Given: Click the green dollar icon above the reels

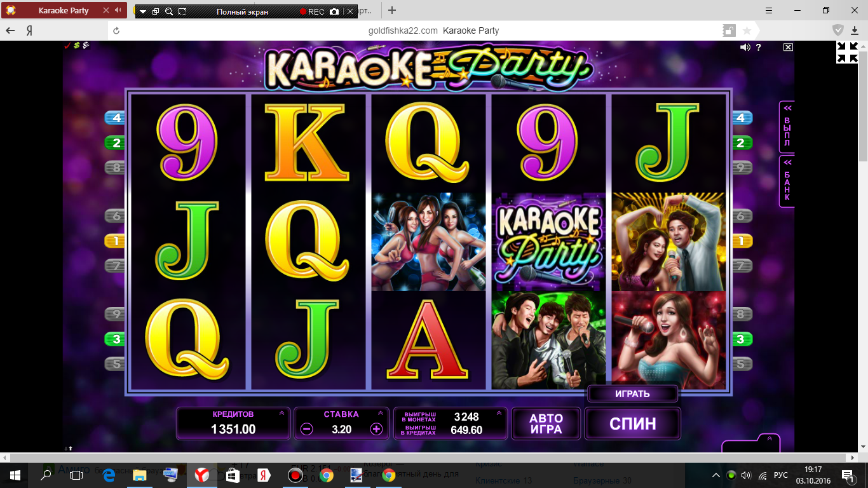Looking at the screenshot, I should (76, 46).
